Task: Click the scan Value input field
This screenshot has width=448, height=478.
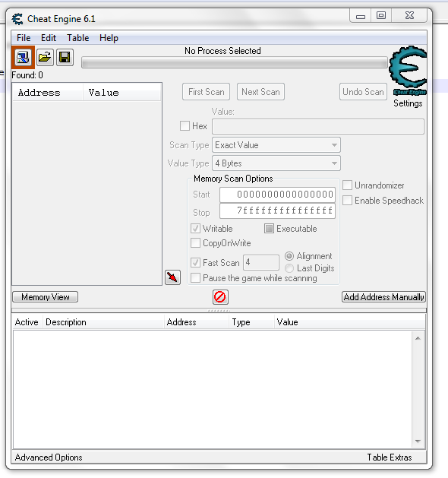Action: [x=318, y=126]
